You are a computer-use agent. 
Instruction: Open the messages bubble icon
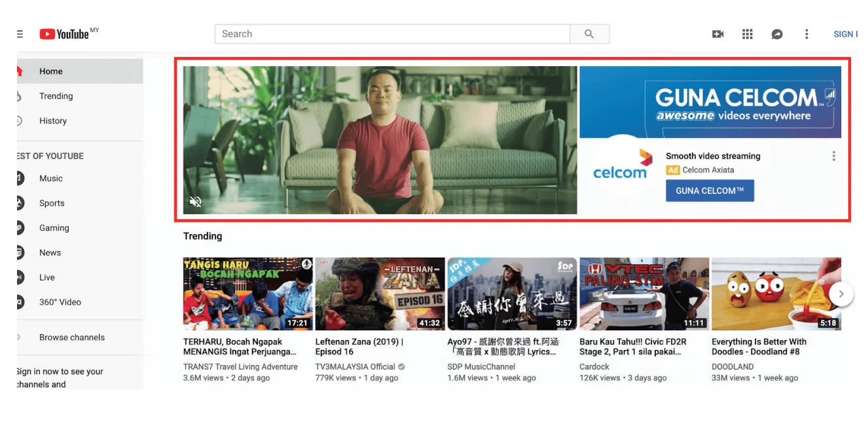coord(777,34)
